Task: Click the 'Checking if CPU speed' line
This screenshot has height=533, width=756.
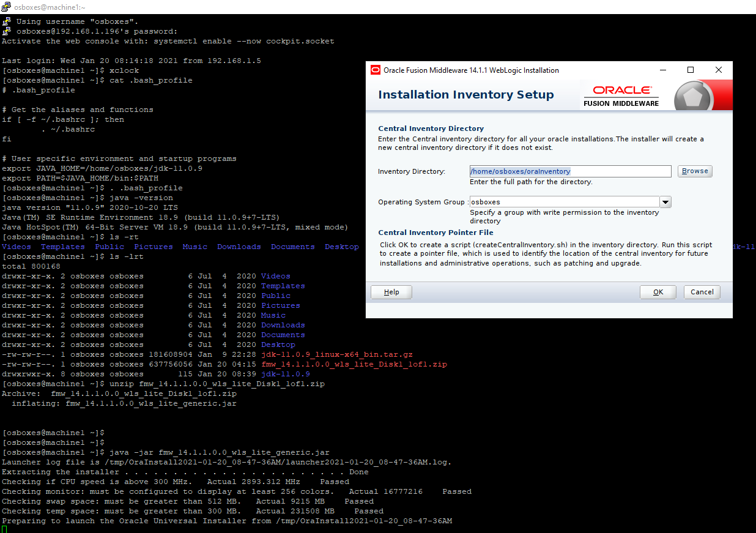Action: tap(176, 482)
